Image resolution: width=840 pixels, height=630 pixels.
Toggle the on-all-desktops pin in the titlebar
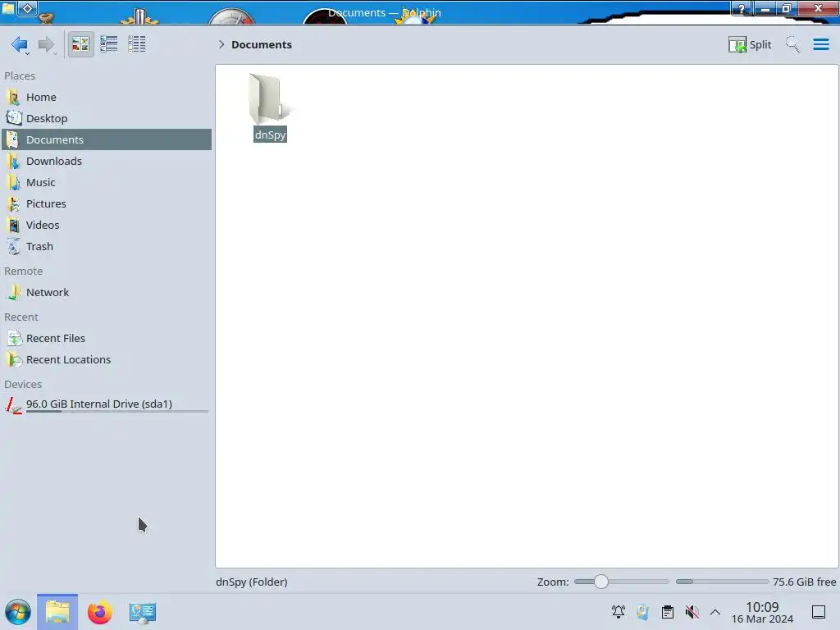[x=28, y=8]
